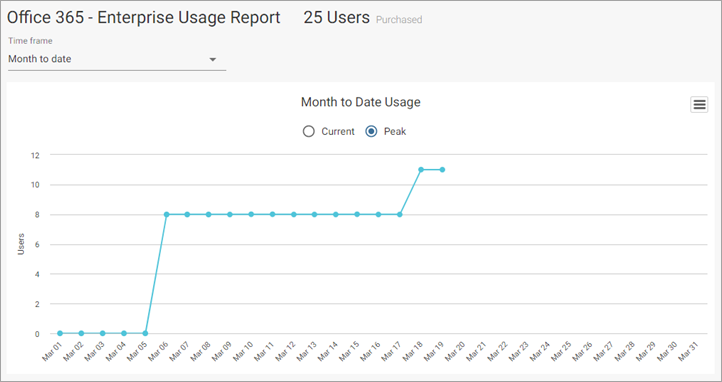Click the '10' y-axis value
Screen dimensions: 722x382
[x=35, y=185]
